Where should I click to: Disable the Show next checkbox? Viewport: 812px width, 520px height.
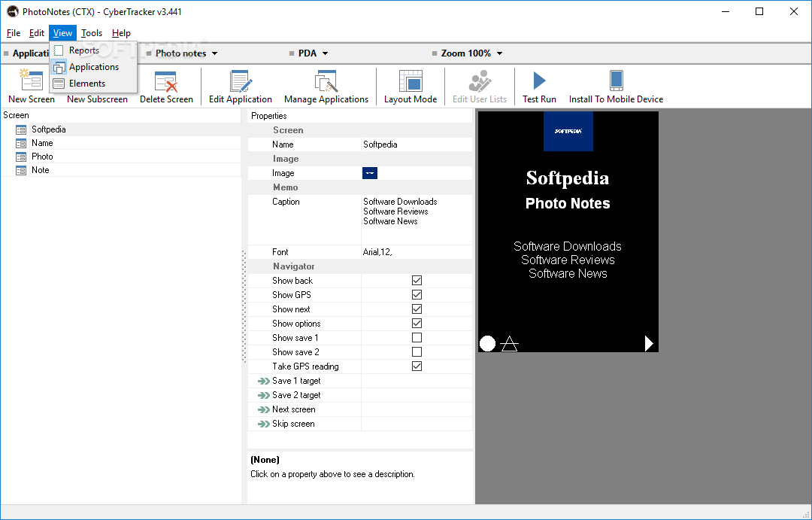(417, 309)
